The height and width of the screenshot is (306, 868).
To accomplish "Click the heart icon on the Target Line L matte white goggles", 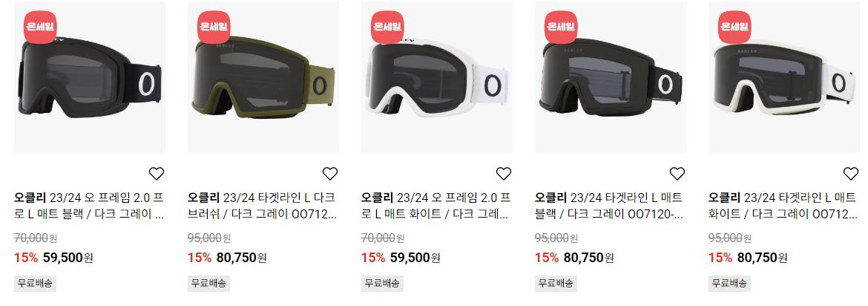I will click(x=851, y=174).
